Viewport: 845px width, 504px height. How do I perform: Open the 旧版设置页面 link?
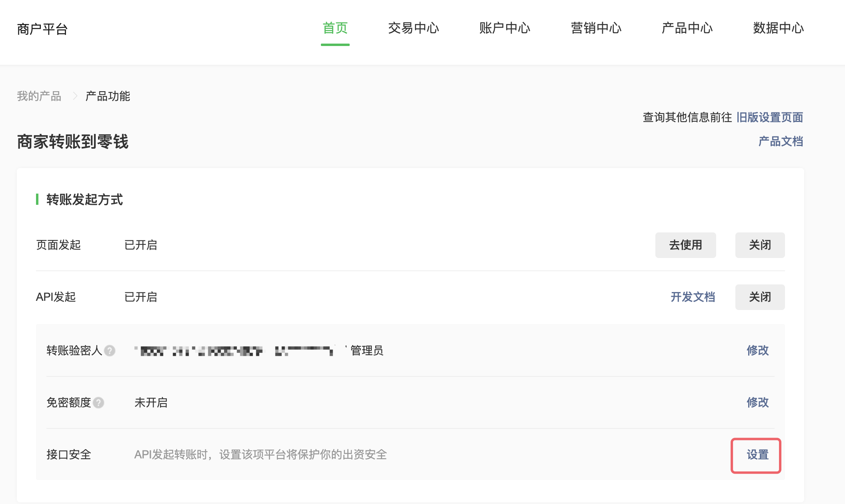pyautogui.click(x=769, y=117)
